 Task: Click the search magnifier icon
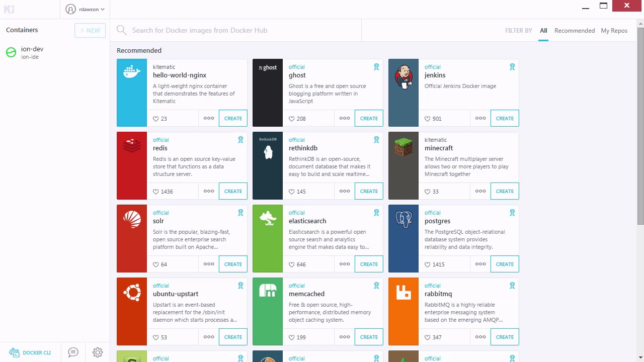(x=121, y=30)
